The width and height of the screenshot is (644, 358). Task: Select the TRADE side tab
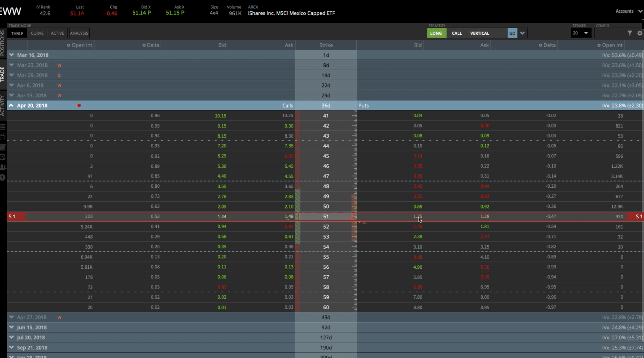[3, 74]
